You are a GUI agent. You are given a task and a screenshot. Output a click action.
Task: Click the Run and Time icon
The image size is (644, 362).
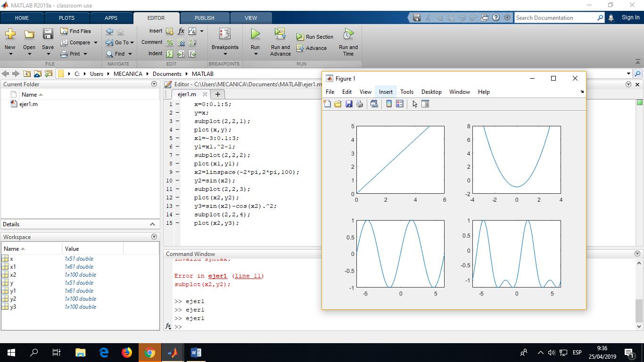[348, 34]
